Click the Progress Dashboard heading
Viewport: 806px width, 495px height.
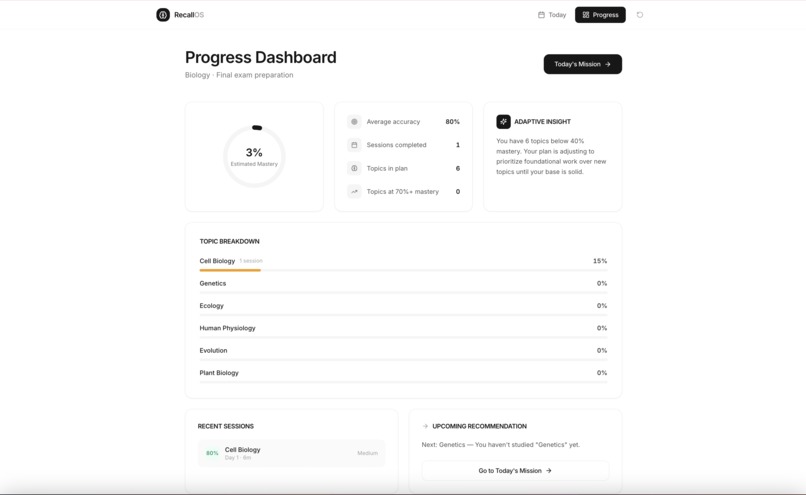(x=261, y=58)
